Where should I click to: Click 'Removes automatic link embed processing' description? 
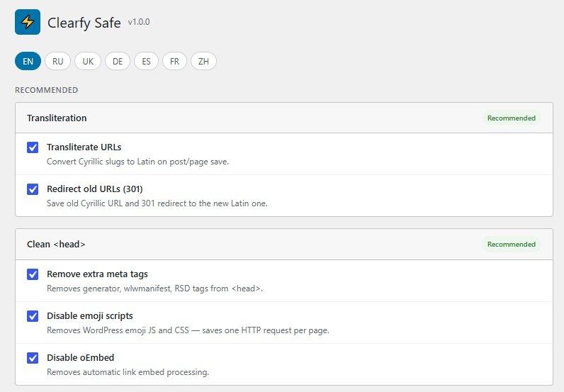128,372
